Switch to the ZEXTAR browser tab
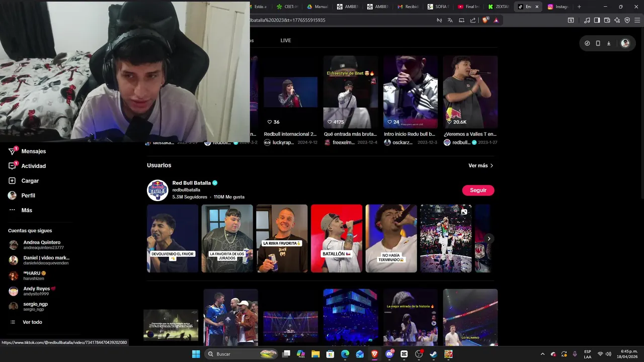Viewport: 644px width, 362px height. pos(498,7)
